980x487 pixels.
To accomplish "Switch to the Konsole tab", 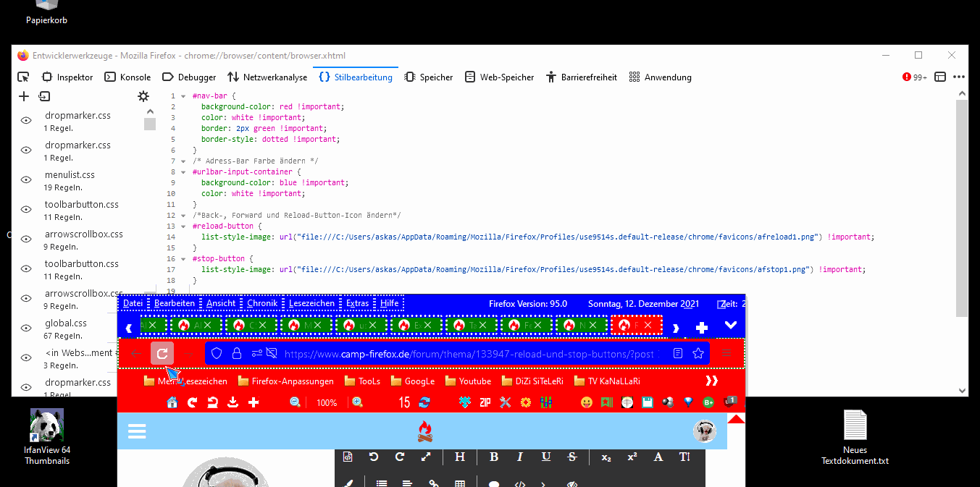I will (128, 77).
